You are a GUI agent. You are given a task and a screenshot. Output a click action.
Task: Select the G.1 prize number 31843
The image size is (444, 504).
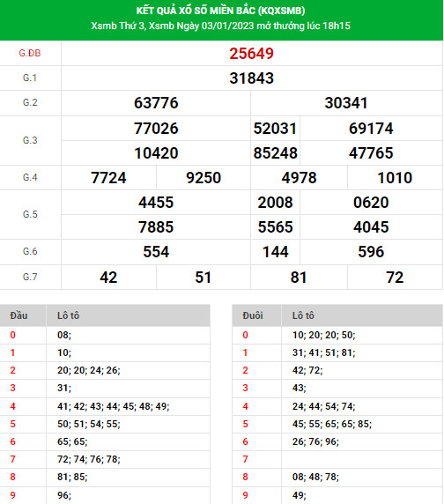252,78
